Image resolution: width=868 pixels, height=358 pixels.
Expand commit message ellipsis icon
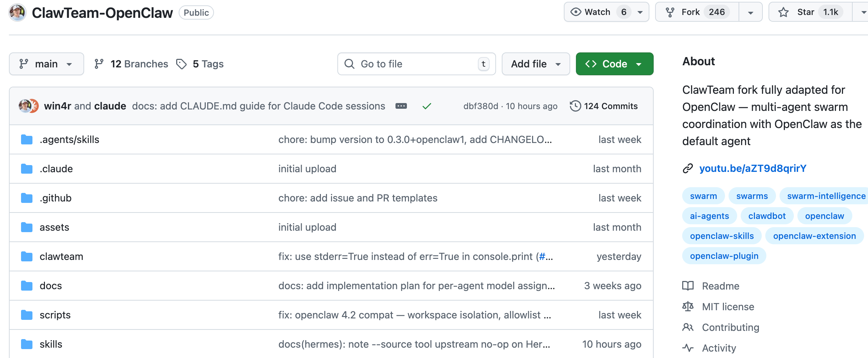click(401, 106)
